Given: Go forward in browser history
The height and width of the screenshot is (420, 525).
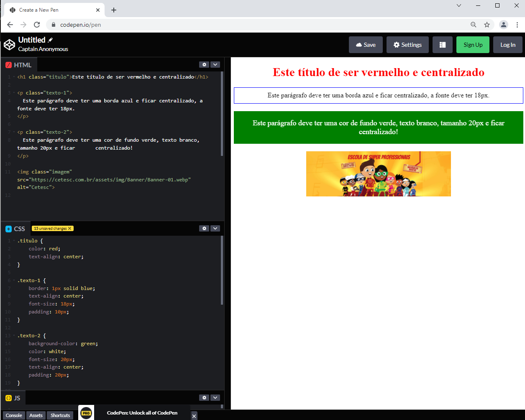Looking at the screenshot, I should click(x=23, y=25).
